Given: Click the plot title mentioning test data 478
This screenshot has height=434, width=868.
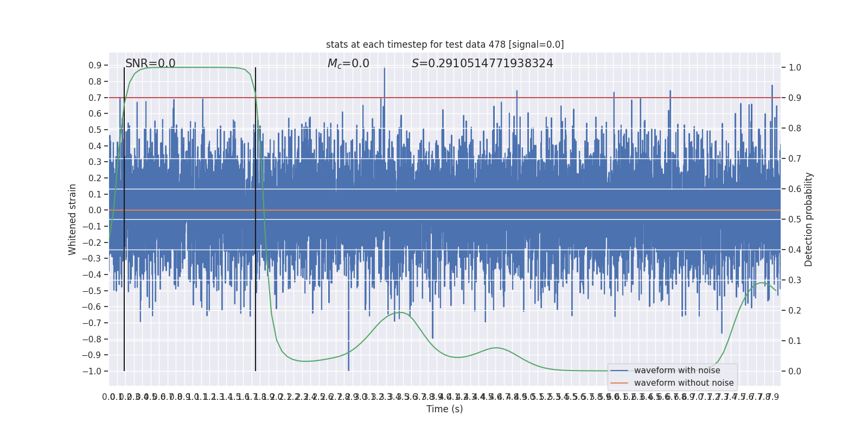Looking at the screenshot, I should [x=445, y=44].
